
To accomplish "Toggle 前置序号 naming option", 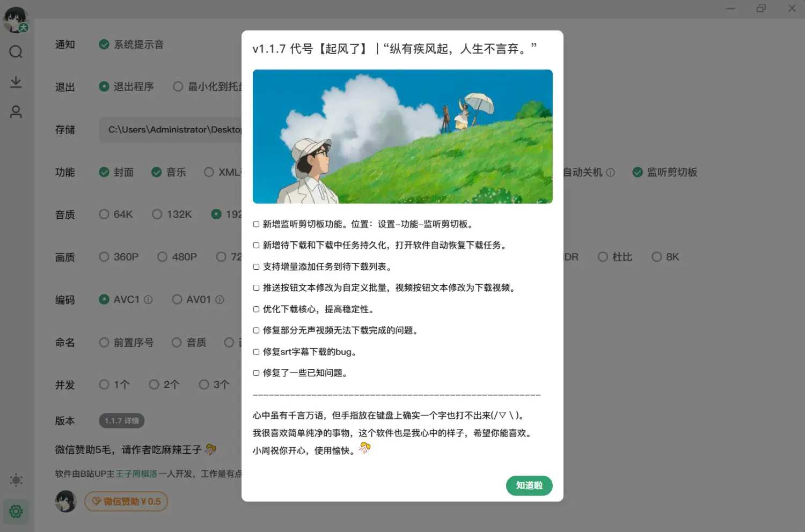I will tap(127, 342).
